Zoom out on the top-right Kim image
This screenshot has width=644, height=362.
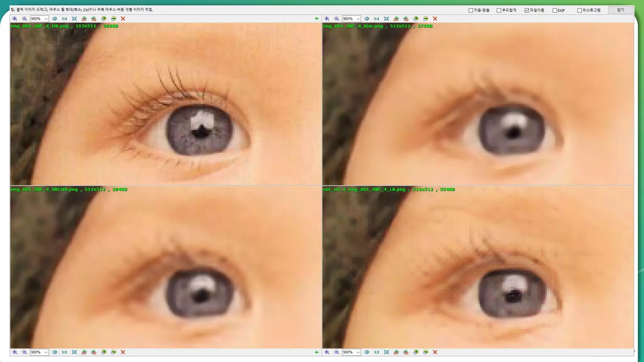[x=336, y=19]
